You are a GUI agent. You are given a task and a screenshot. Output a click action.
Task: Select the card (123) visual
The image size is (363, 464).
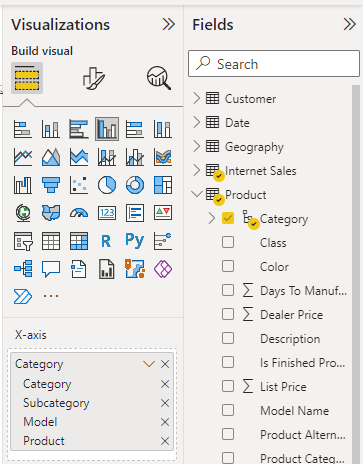click(x=107, y=213)
